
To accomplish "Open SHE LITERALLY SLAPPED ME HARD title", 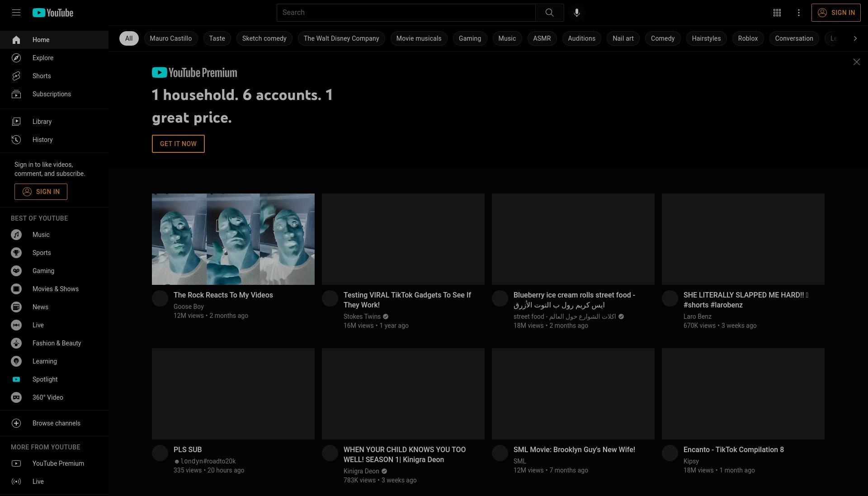I will (746, 300).
